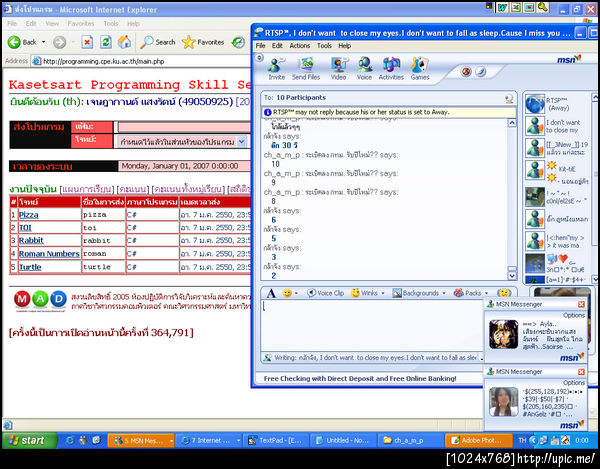This screenshot has width=600, height=469.
Task: Open Favorites menu in Internet Explorer
Action: (x=81, y=24)
